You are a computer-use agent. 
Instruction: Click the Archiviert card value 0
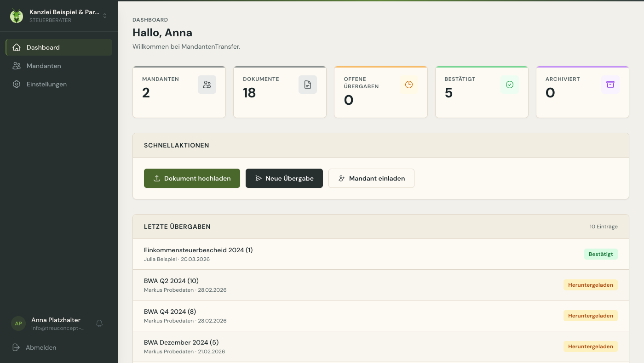pyautogui.click(x=550, y=93)
